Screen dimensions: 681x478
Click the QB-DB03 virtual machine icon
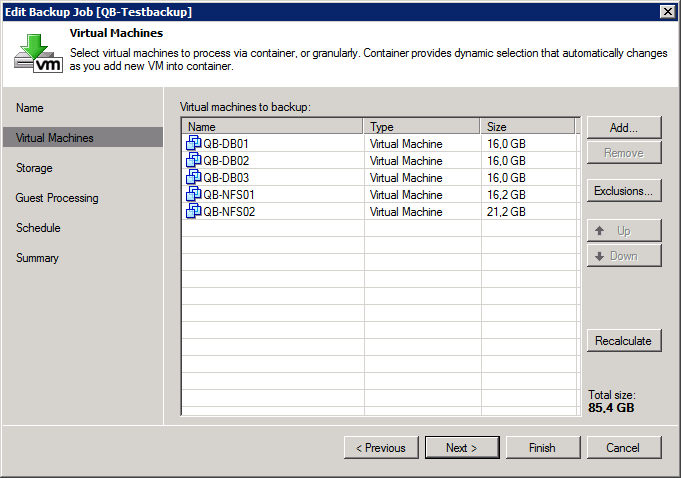click(194, 178)
